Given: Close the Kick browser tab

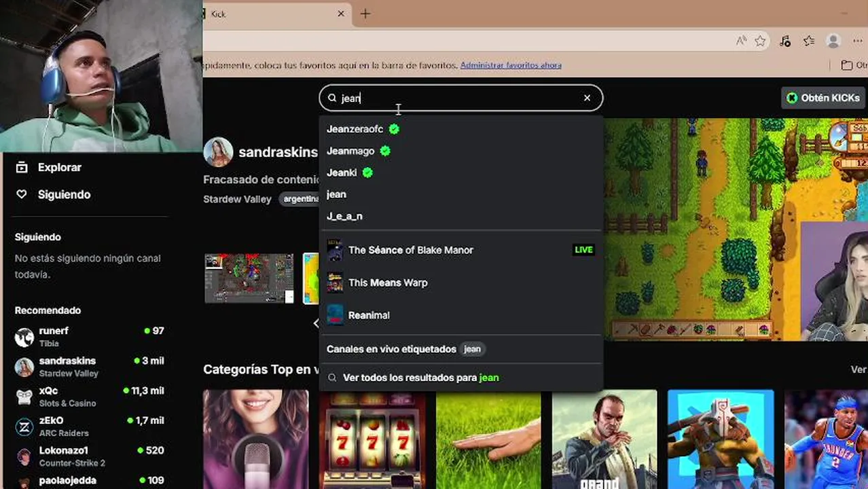Looking at the screenshot, I should click(x=341, y=14).
